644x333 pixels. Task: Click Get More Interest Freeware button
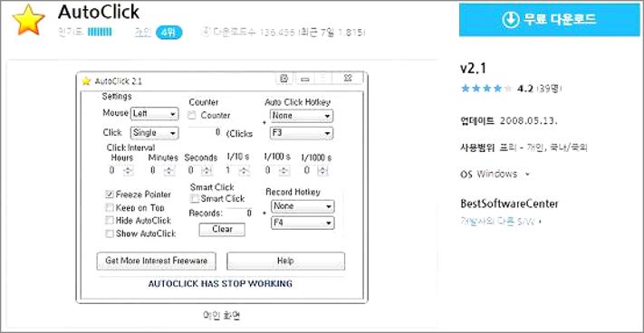[x=156, y=261]
